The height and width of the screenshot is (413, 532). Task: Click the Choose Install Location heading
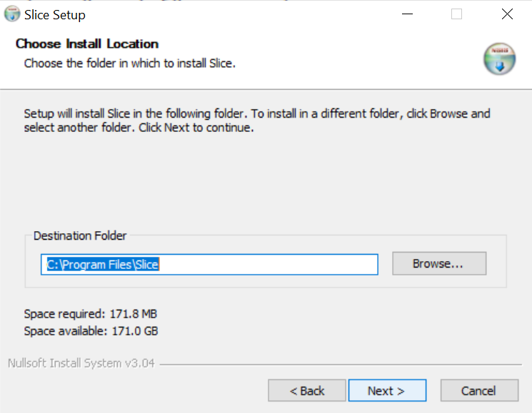[x=87, y=44]
